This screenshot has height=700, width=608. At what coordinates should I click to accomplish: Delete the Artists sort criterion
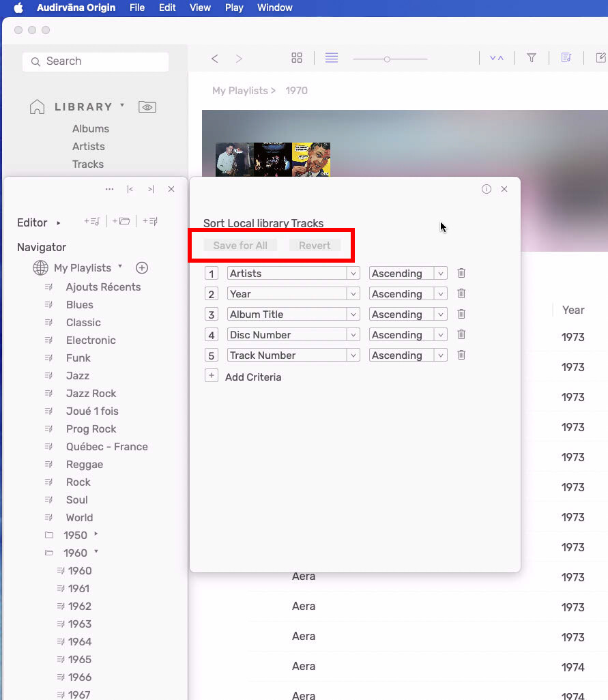(x=461, y=274)
